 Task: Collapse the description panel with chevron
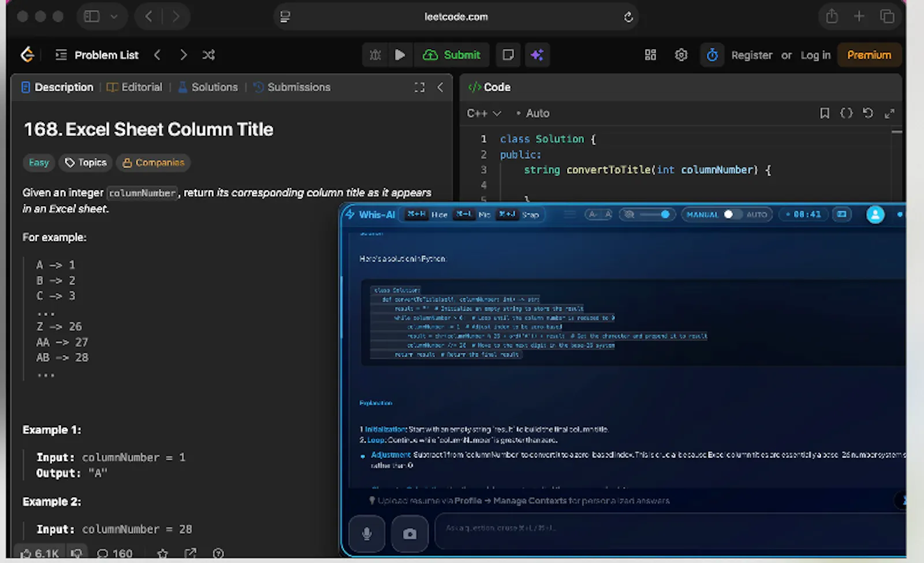click(x=440, y=87)
